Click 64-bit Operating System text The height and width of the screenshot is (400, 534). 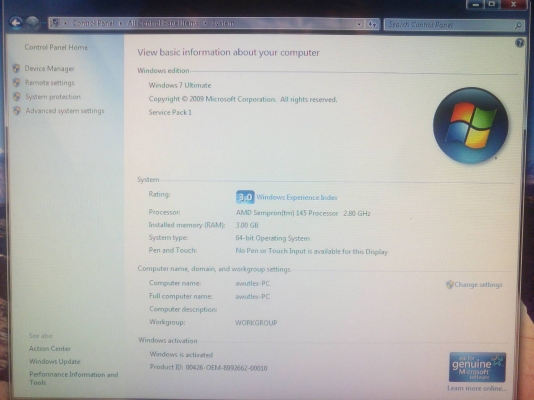pos(272,238)
